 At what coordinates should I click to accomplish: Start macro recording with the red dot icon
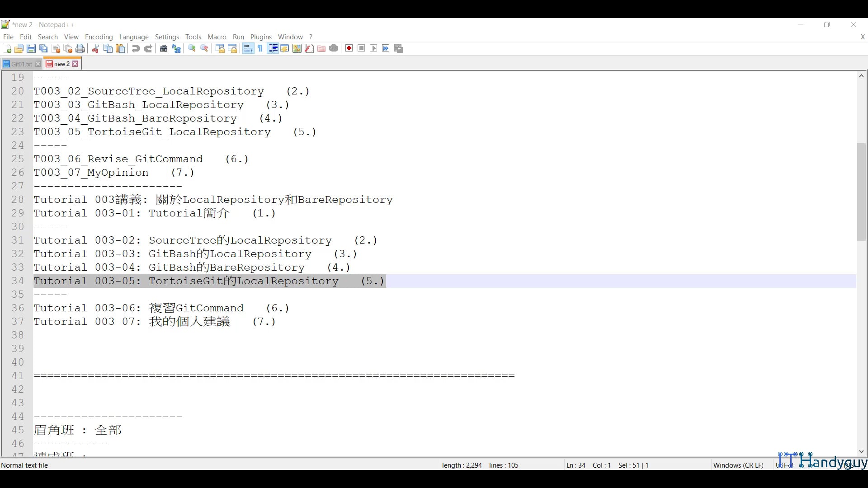(x=349, y=49)
